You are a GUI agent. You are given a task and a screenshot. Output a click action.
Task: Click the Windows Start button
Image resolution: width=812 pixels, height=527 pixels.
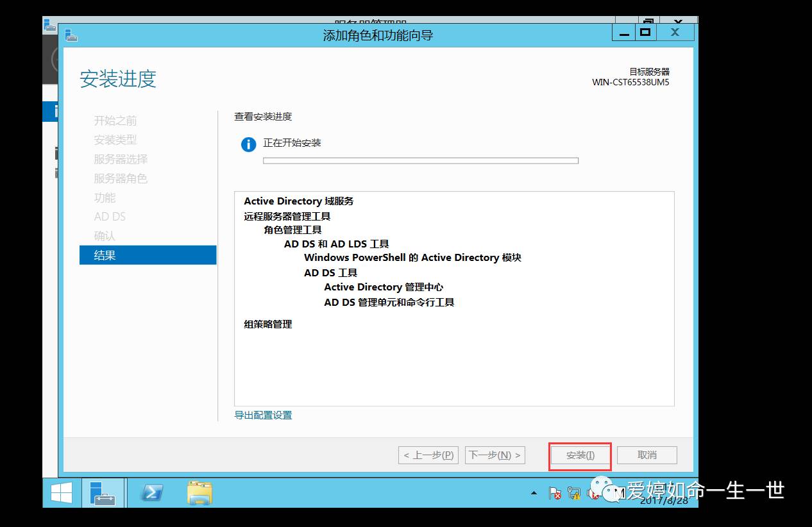pyautogui.click(x=62, y=492)
